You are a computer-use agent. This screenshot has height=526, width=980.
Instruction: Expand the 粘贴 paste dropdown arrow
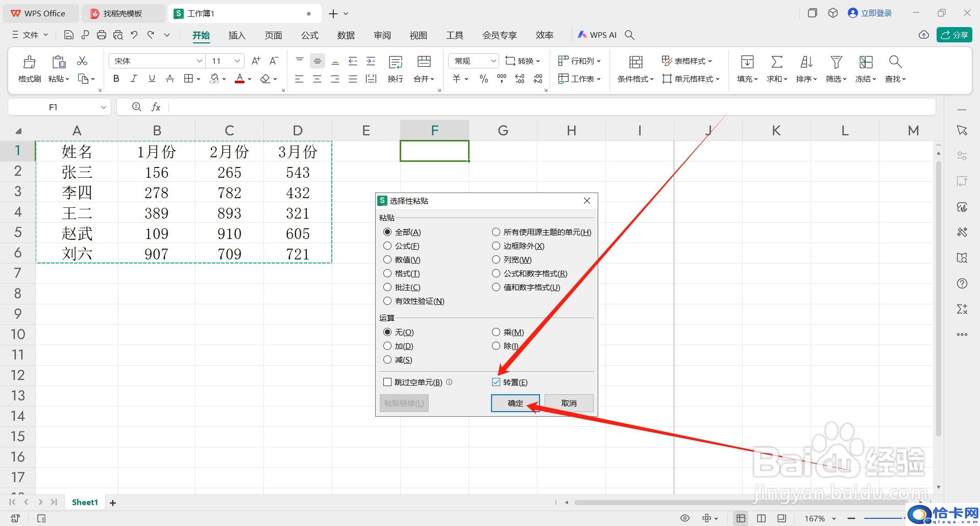67,79
